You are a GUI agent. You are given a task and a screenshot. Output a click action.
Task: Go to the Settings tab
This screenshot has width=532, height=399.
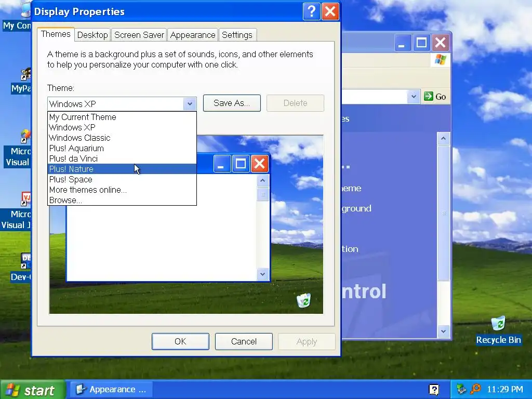pyautogui.click(x=237, y=35)
